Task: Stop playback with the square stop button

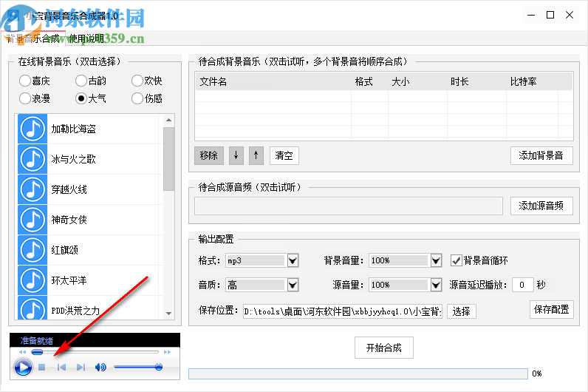Action: click(x=41, y=367)
